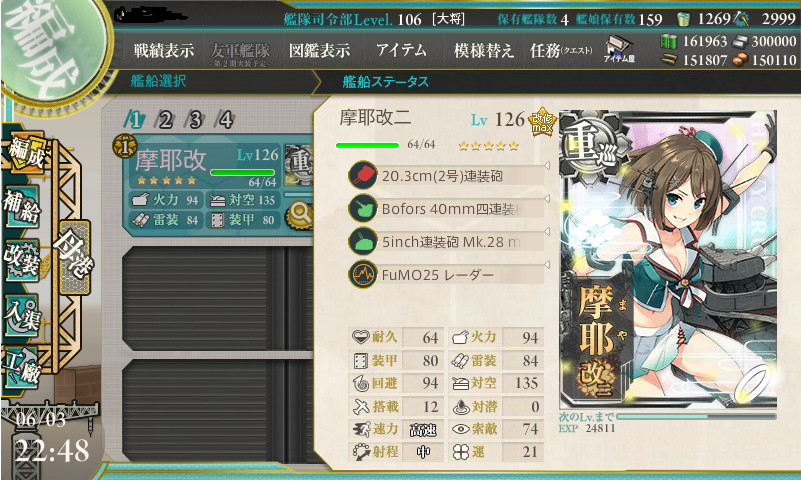Expand the Bofors 40mm slot arrow
Image resolution: width=801 pixels, height=482 pixels.
(547, 199)
